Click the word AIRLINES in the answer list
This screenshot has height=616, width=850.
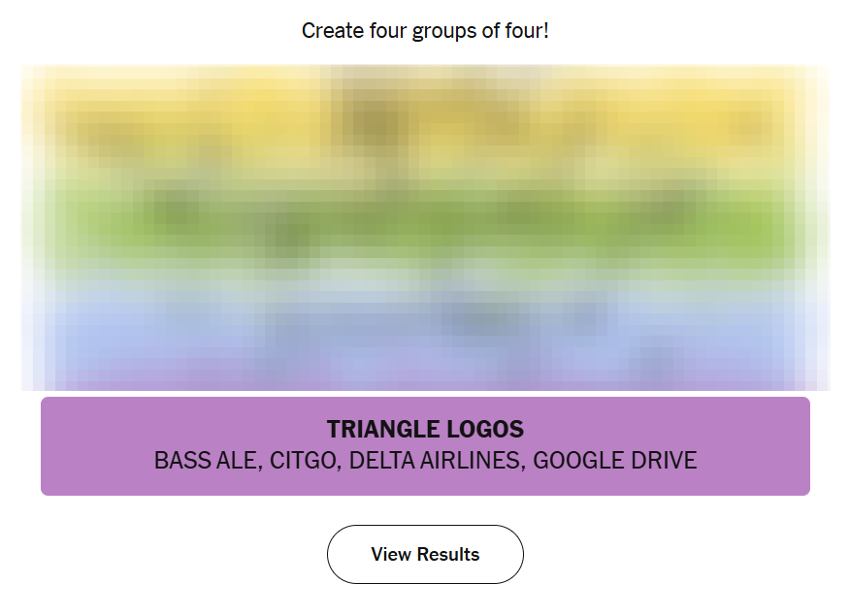(473, 461)
